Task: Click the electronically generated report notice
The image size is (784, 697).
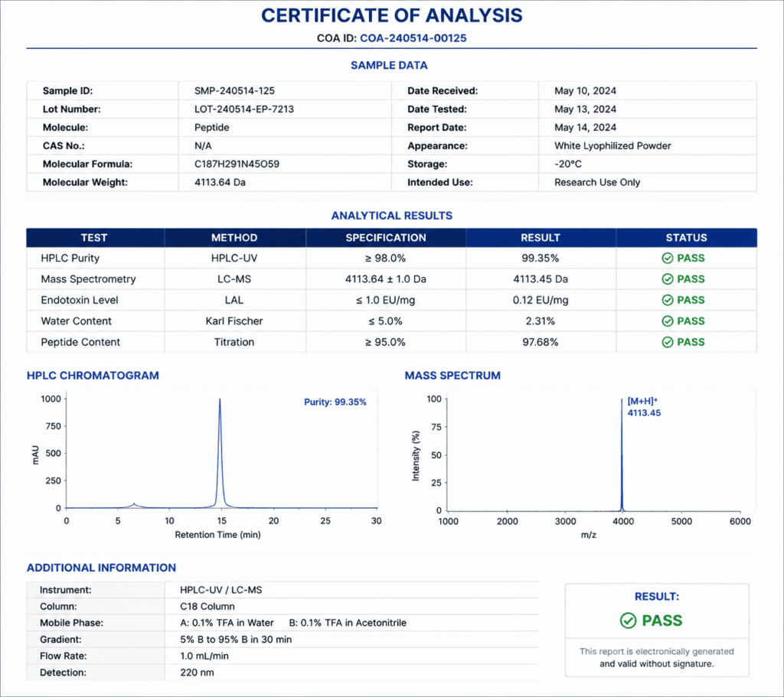Action: (656, 657)
